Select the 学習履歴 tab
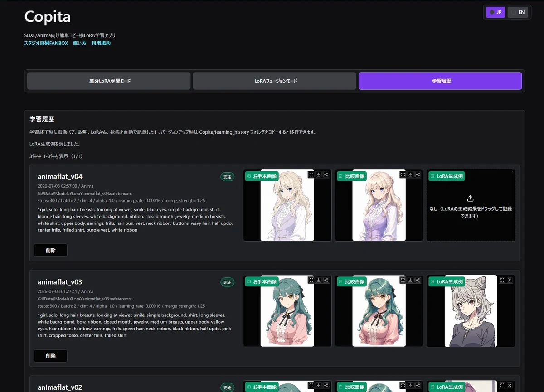The image size is (544, 392). click(x=440, y=81)
